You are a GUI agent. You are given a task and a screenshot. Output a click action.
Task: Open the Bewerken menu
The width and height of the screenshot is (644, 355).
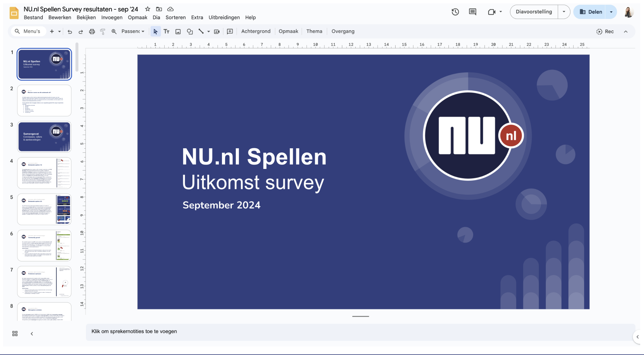point(60,18)
